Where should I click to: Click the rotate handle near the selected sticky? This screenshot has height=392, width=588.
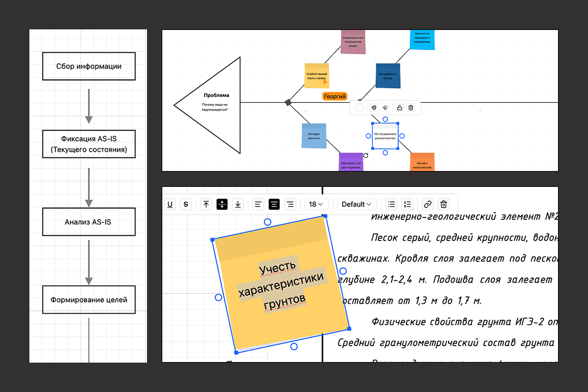click(x=366, y=155)
